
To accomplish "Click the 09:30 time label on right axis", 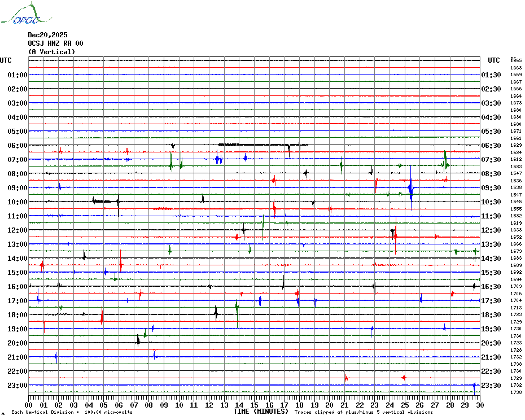I will pos(491,188).
